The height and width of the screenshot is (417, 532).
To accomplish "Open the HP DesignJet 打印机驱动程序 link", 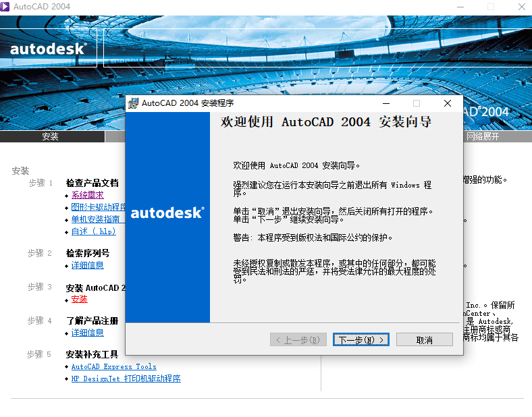I will tap(126, 379).
